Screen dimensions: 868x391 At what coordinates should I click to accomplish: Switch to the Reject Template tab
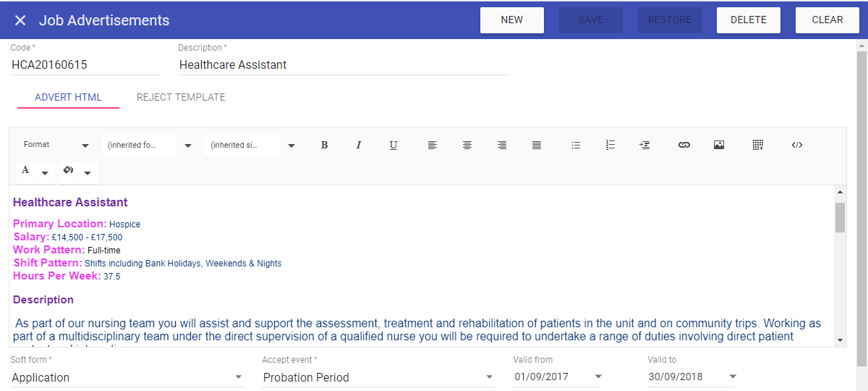181,97
